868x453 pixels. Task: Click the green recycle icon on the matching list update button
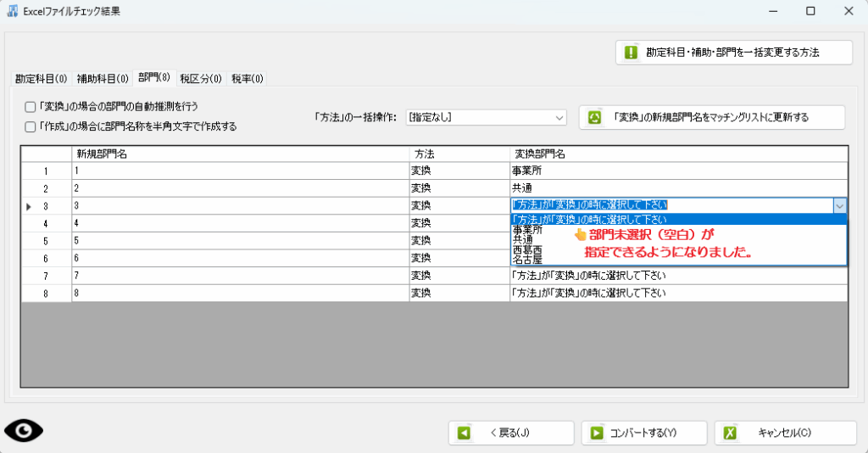click(x=594, y=117)
